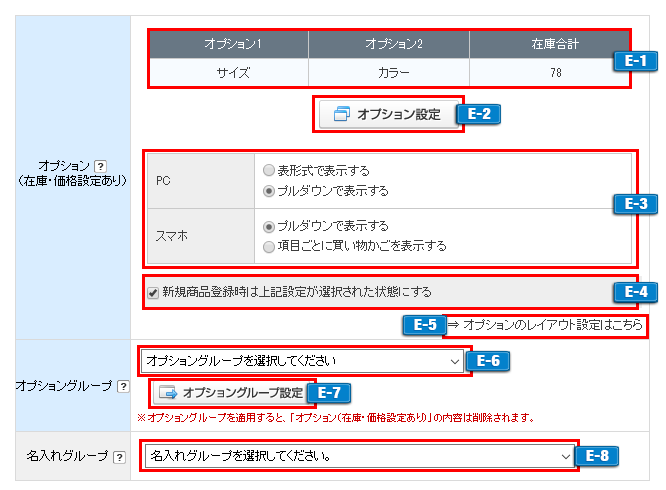Click the help icon beside オプショングループ label
Image resolution: width=666 pixels, height=490 pixels.
(x=122, y=386)
